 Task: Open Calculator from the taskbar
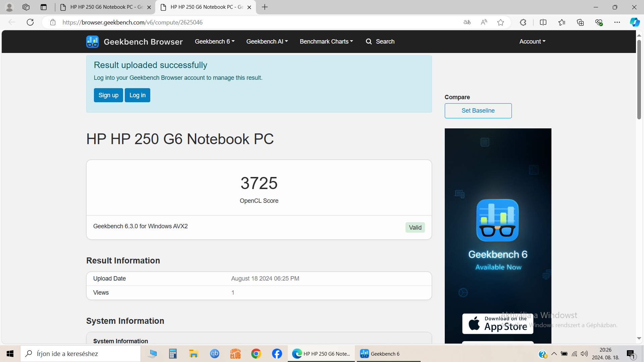pos(173,354)
